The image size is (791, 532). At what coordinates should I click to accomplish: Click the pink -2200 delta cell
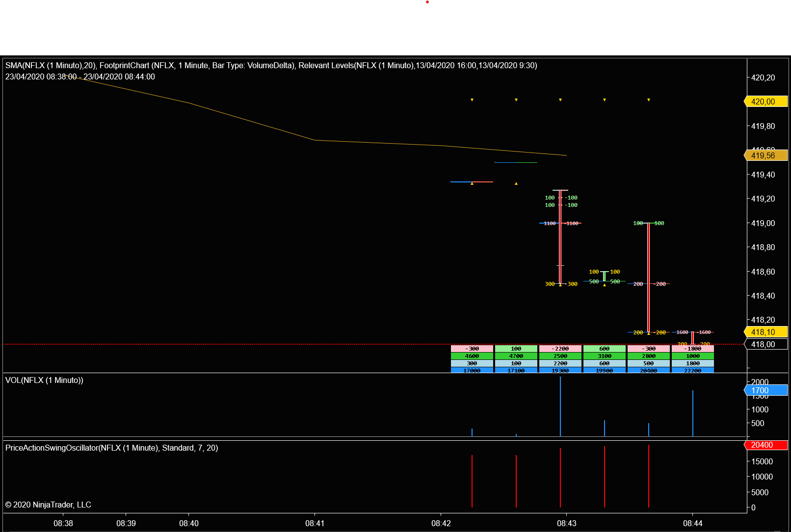pyautogui.click(x=560, y=349)
